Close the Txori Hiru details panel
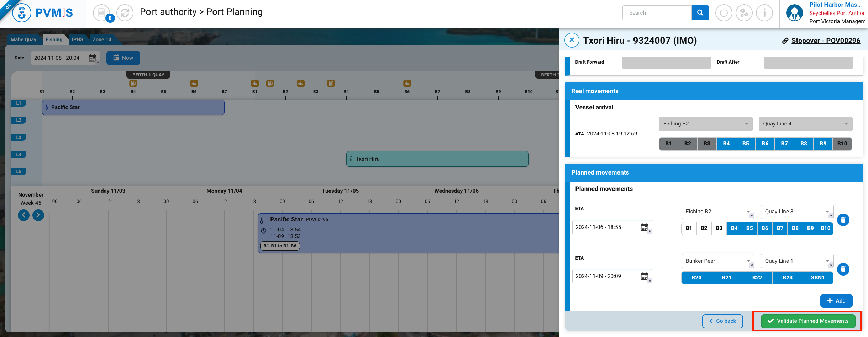868x337 pixels. click(x=572, y=40)
